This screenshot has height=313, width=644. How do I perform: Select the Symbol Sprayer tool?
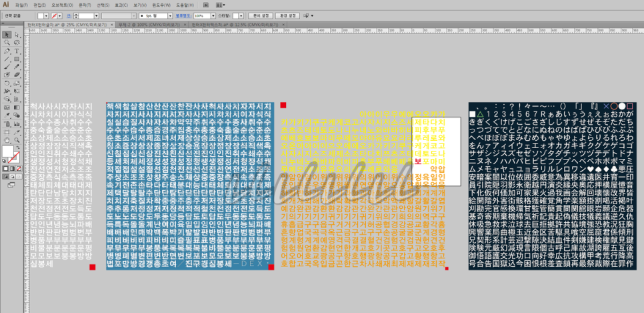click(7, 124)
